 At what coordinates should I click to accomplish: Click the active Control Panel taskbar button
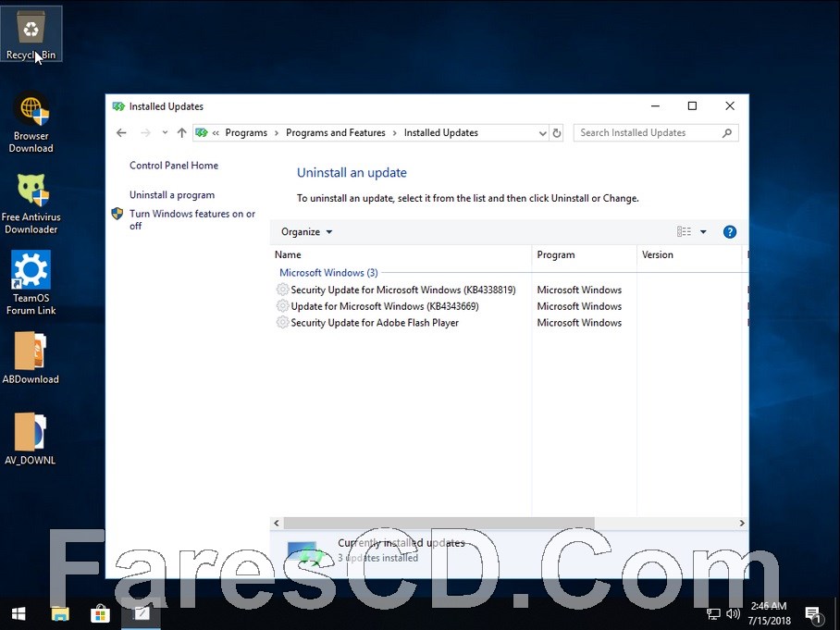(x=141, y=614)
